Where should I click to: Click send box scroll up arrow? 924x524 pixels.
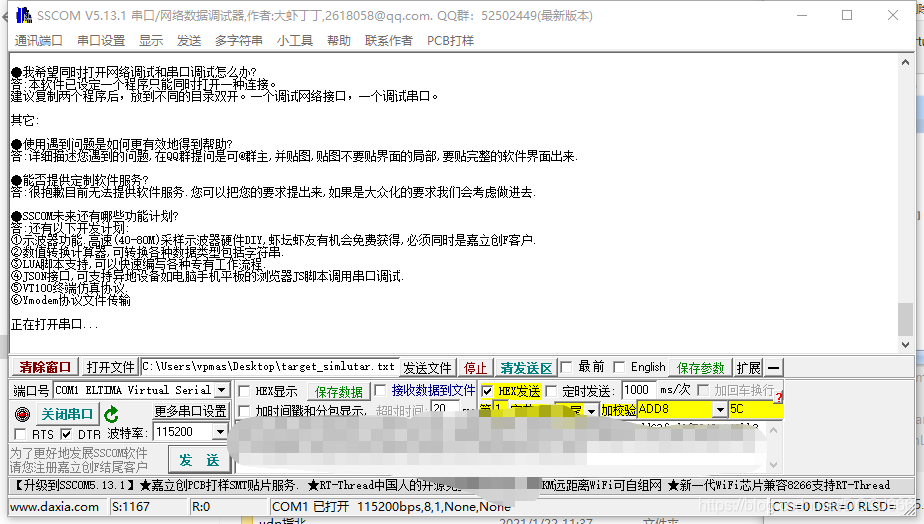click(x=773, y=430)
